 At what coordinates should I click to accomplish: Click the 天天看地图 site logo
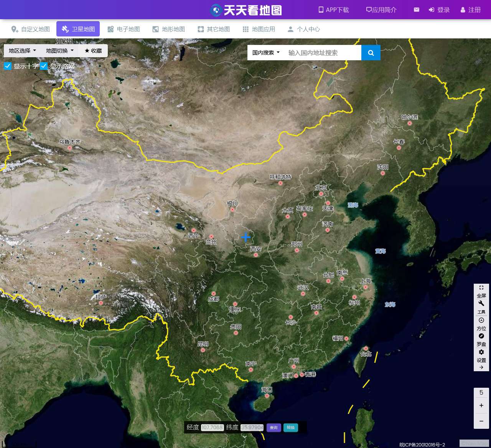246,10
